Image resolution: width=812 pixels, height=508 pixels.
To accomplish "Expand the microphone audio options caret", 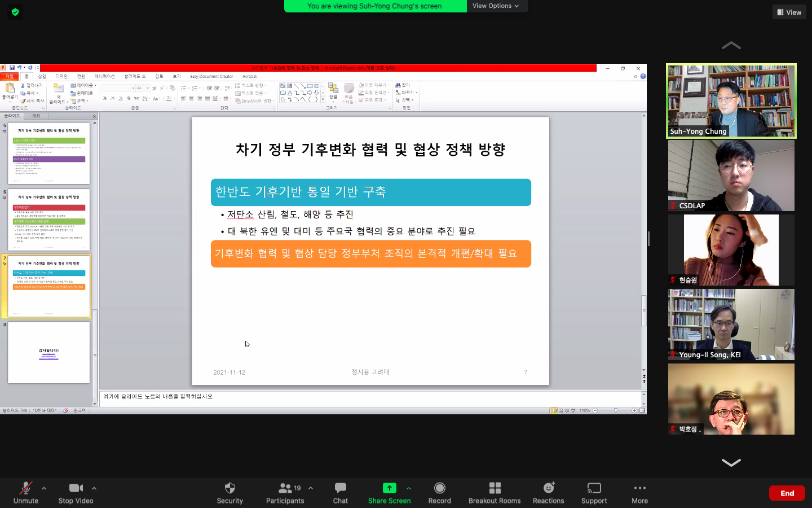I will (x=44, y=488).
